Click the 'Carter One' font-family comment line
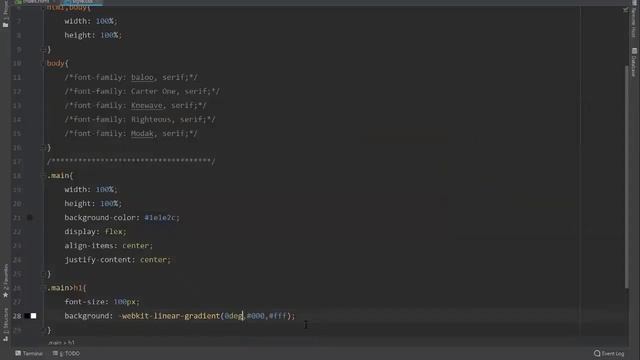The image size is (640, 360). tap(142, 91)
